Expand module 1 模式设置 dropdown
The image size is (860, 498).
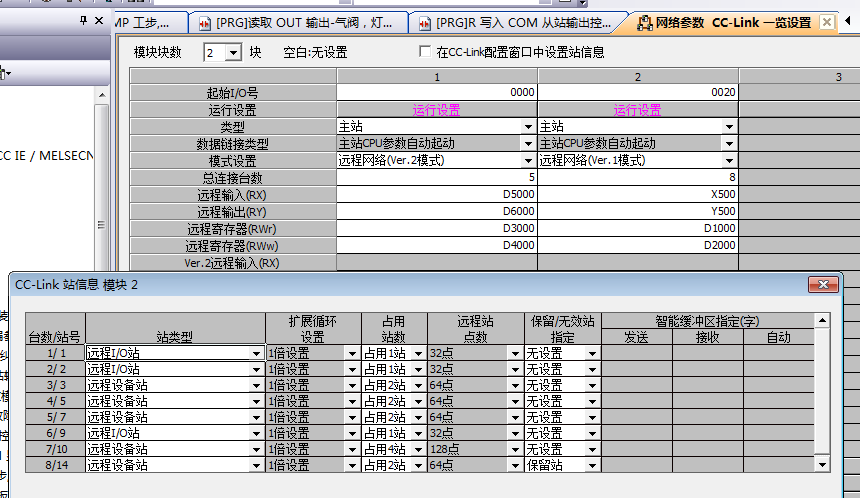tap(528, 160)
